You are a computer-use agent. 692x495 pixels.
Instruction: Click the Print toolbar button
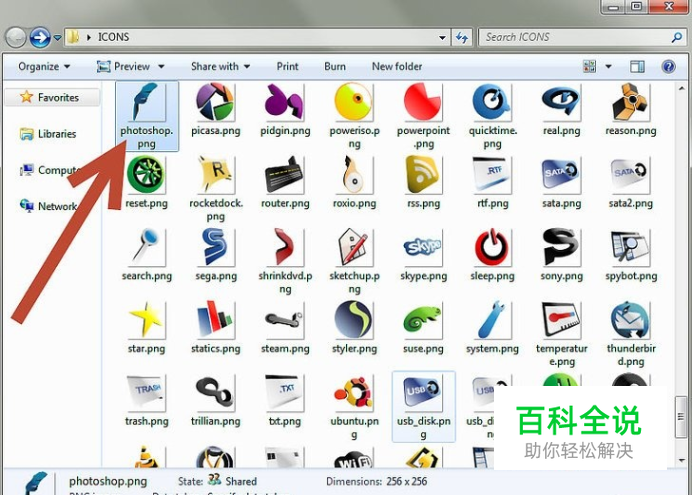point(287,67)
